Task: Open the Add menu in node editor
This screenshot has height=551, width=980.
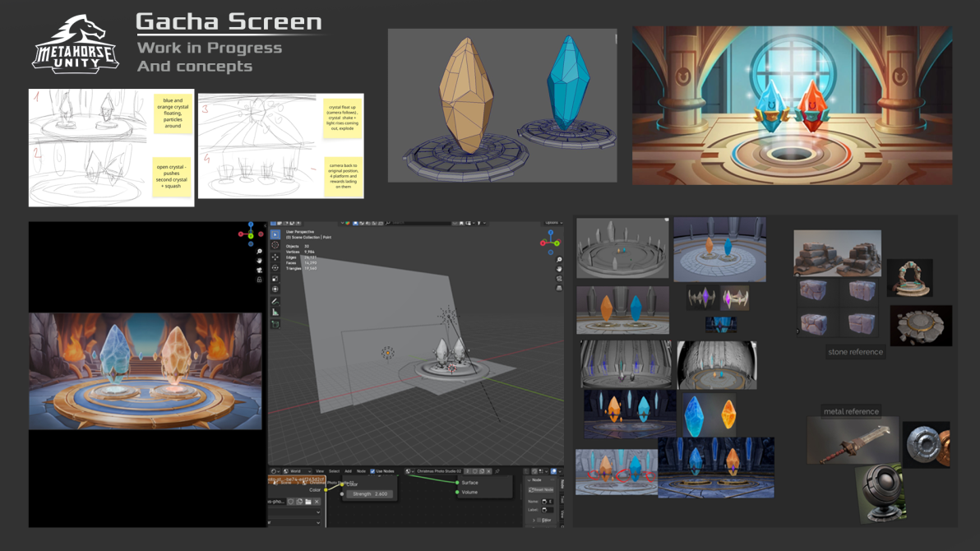Action: [348, 472]
